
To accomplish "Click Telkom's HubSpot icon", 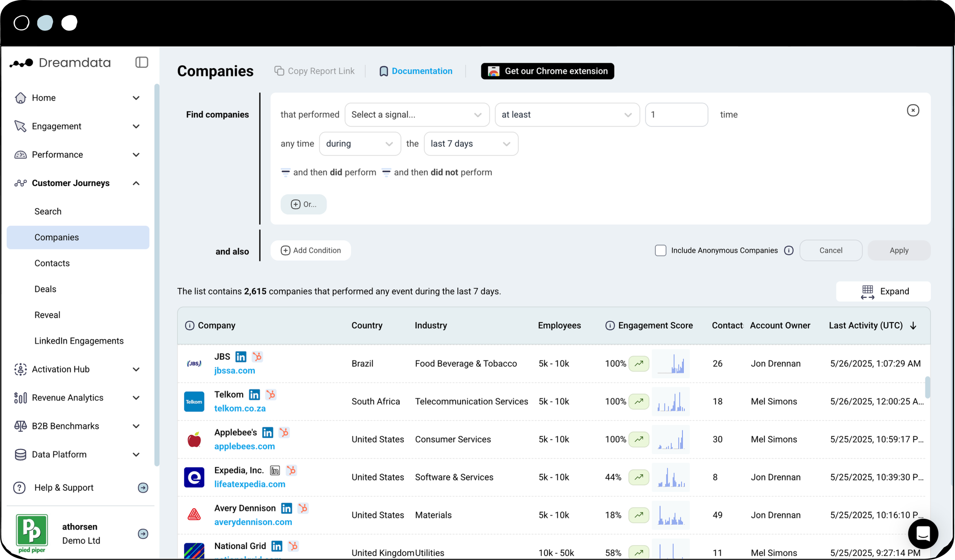I will point(271,395).
